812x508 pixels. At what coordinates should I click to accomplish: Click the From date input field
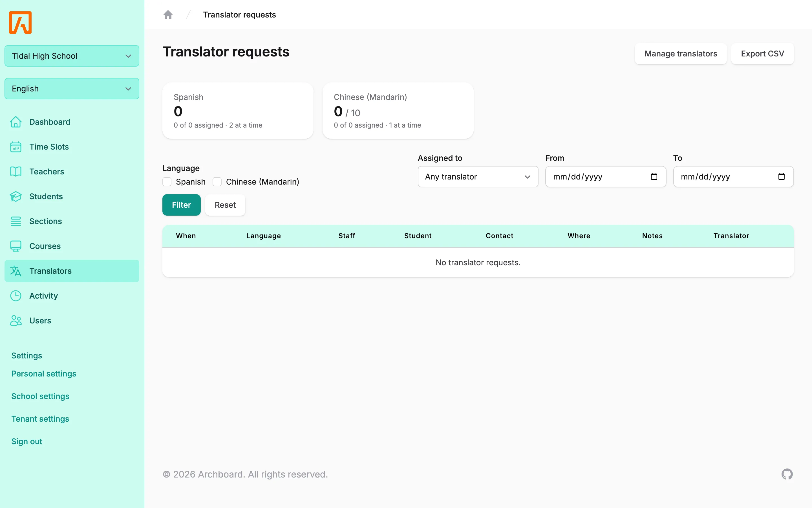pyautogui.click(x=606, y=177)
